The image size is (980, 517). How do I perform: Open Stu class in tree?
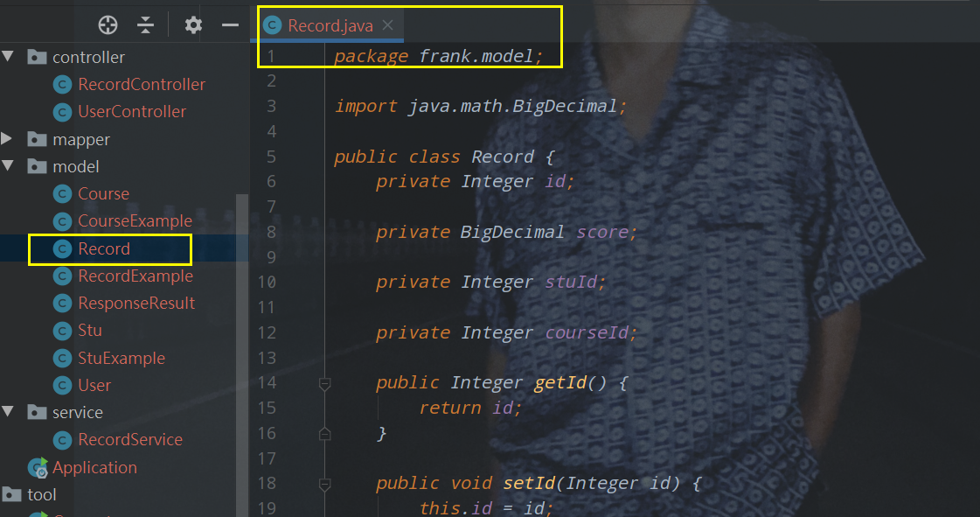tap(90, 330)
